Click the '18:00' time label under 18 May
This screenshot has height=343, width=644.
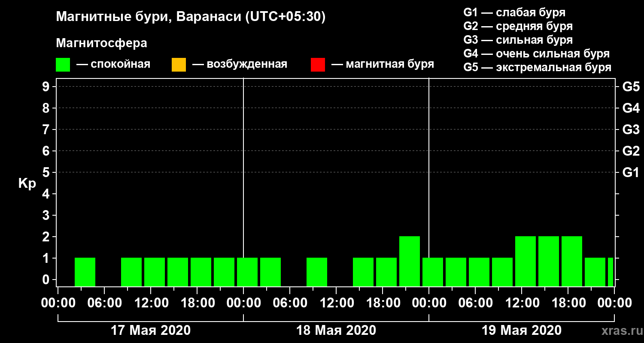coord(383,303)
